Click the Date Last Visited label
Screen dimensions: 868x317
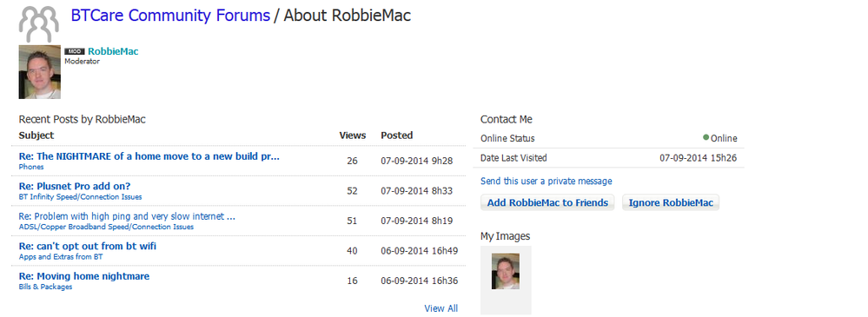pos(514,158)
